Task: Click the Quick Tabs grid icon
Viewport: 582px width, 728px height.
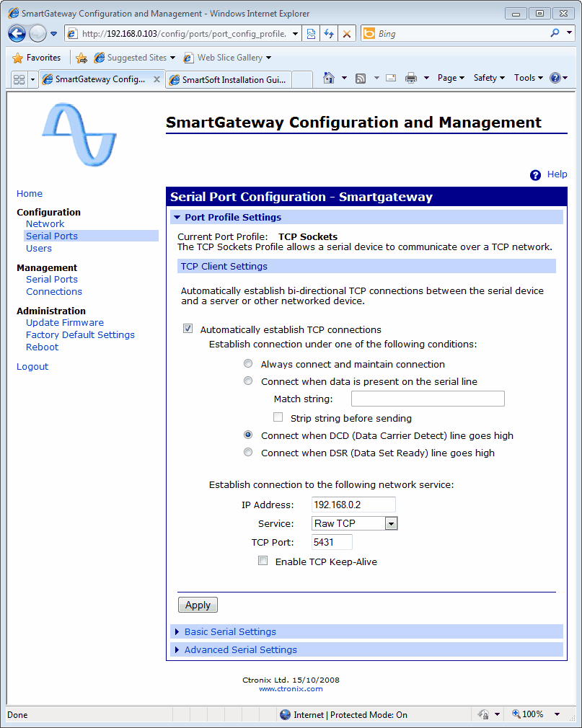Action: (19, 80)
